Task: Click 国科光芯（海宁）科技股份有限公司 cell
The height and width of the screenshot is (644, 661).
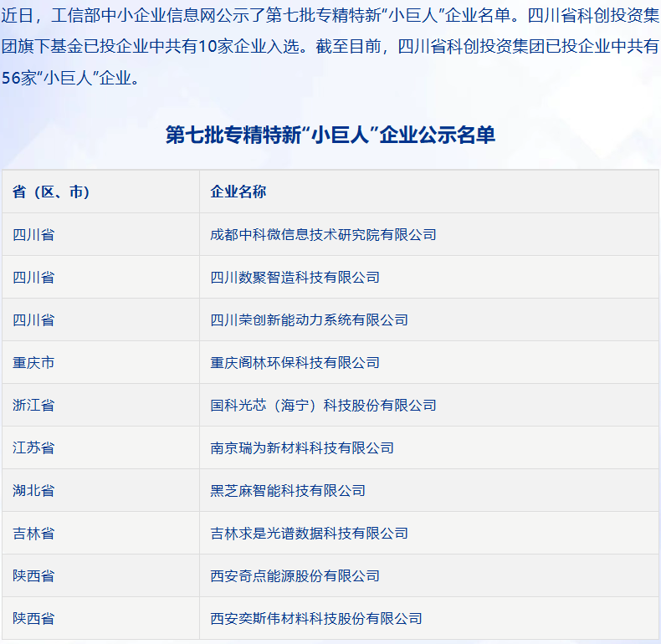Action: click(323, 406)
